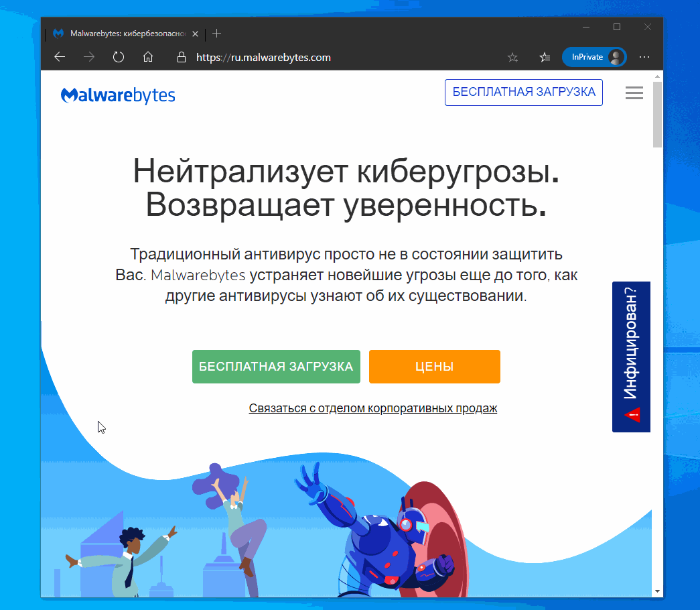Add this page to favorites star

(512, 57)
